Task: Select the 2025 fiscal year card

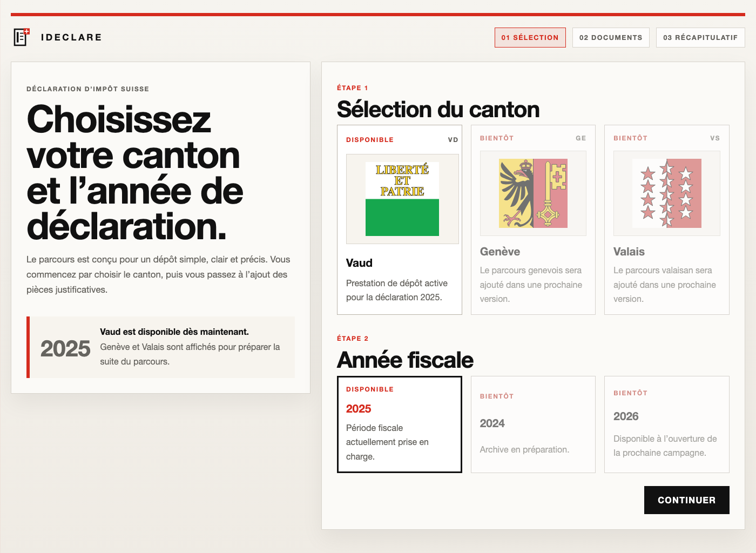Action: tap(400, 424)
